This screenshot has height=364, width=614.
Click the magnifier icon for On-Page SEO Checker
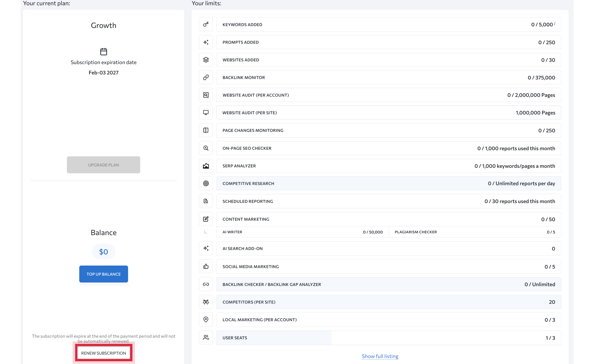tap(206, 148)
